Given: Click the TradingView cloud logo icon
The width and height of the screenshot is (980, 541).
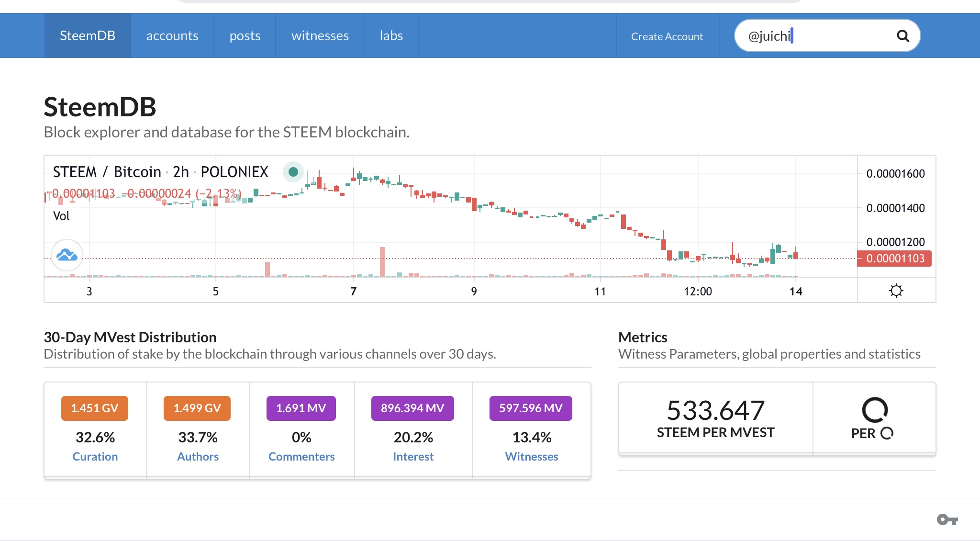Looking at the screenshot, I should [67, 255].
